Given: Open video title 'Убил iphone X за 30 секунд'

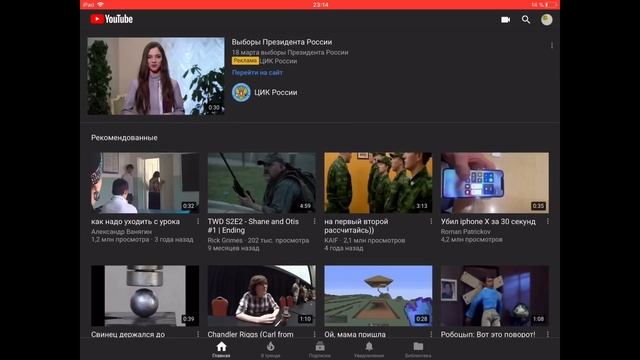Looking at the screenshot, I should pos(488,222).
